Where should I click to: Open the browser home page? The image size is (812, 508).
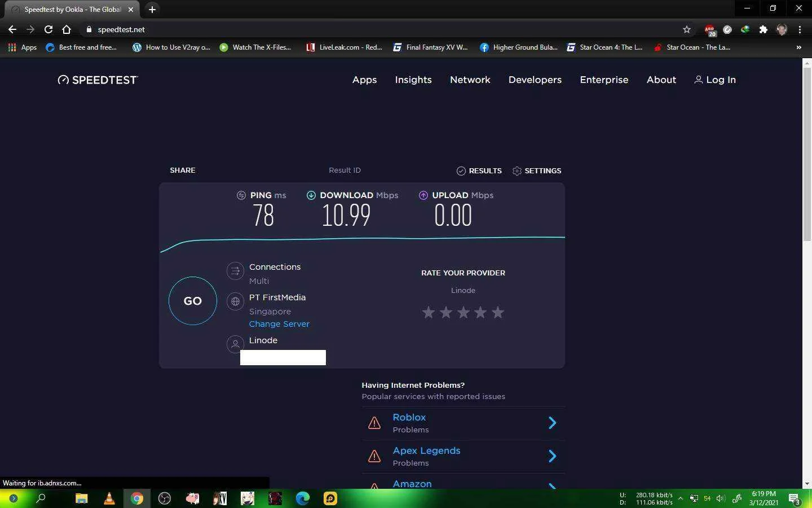click(67, 29)
